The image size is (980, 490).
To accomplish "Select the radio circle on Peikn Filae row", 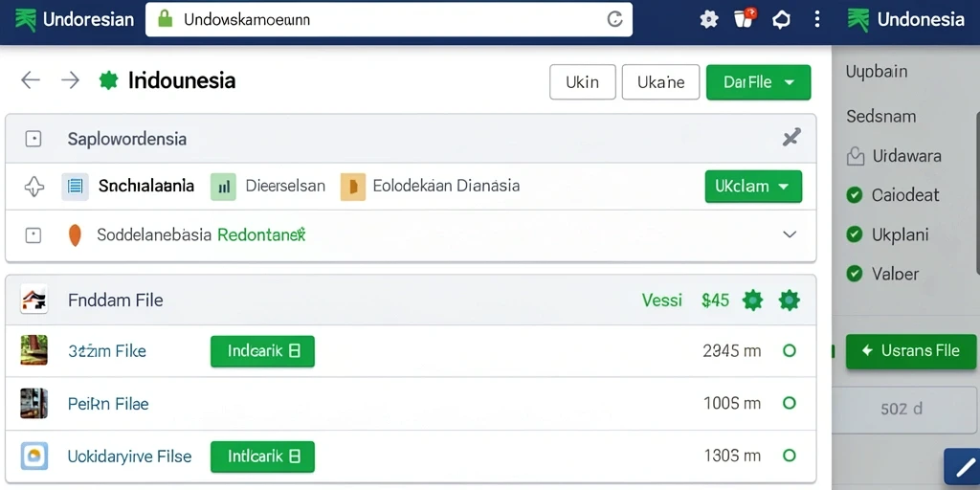I will [x=790, y=403].
